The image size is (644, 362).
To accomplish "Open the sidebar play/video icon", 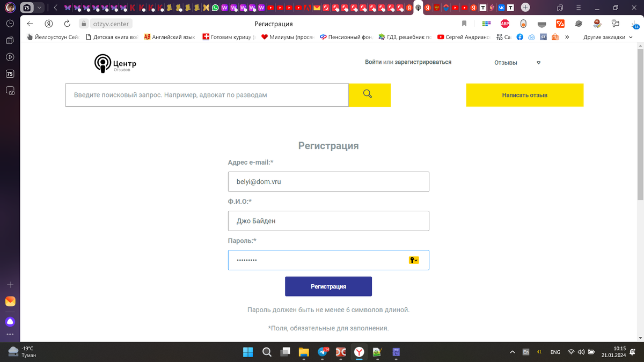I will (10, 57).
